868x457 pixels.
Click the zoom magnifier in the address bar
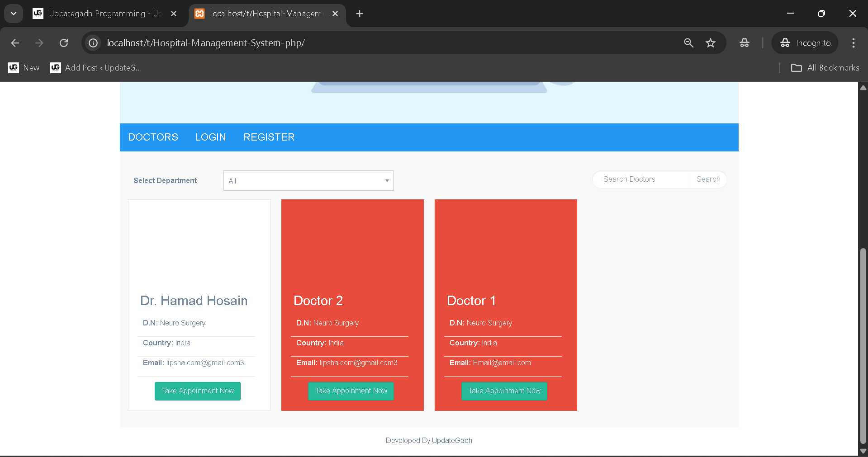(688, 43)
